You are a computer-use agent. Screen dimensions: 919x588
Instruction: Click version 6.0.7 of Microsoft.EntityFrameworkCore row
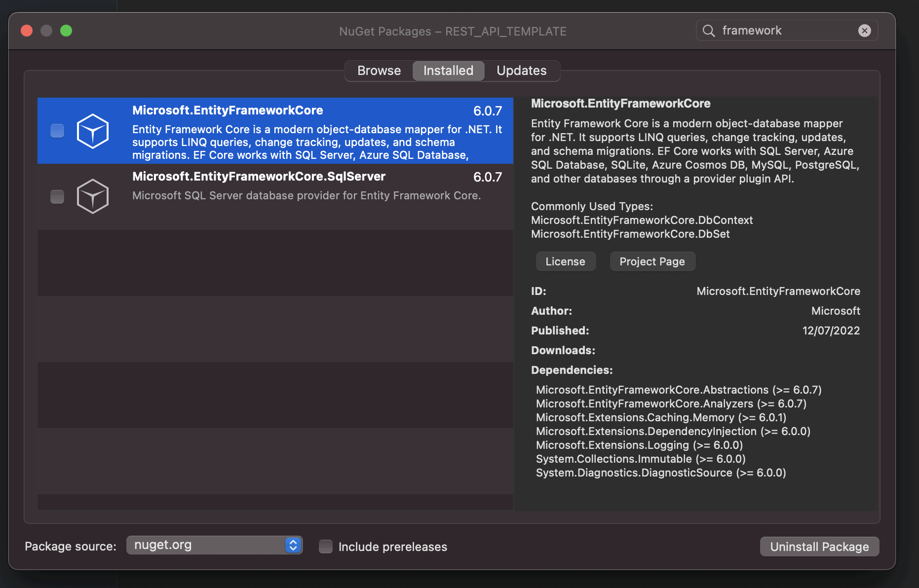coord(488,111)
